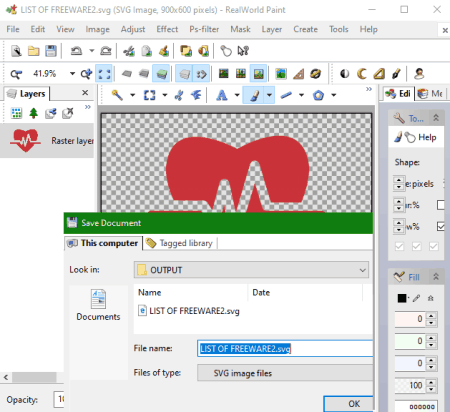The image size is (450, 412).
Task: Click the user profile icon
Action: click(x=419, y=74)
